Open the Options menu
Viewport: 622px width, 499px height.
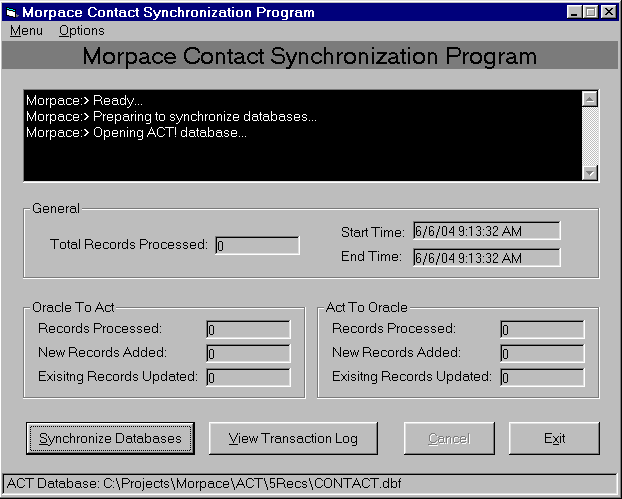[82, 31]
